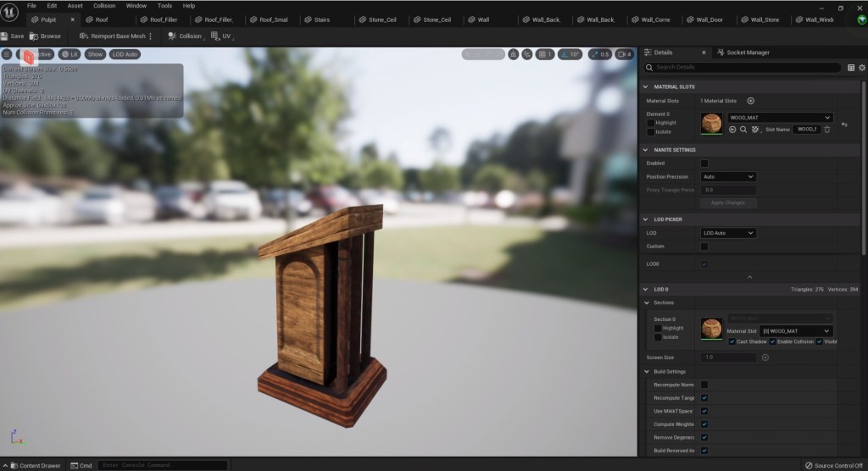Delete the WOOD_MAT material slot via trash icon
868x471 pixels.
(x=827, y=130)
